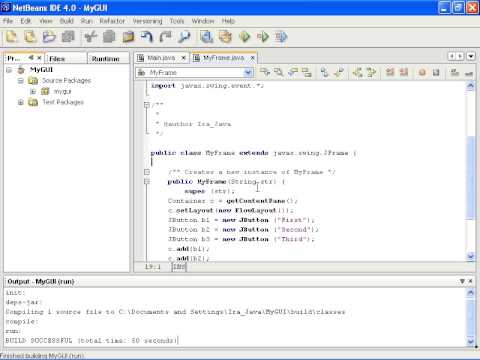
Task: Collapse the 'Creates a new instance' comment fold
Action: point(147,172)
